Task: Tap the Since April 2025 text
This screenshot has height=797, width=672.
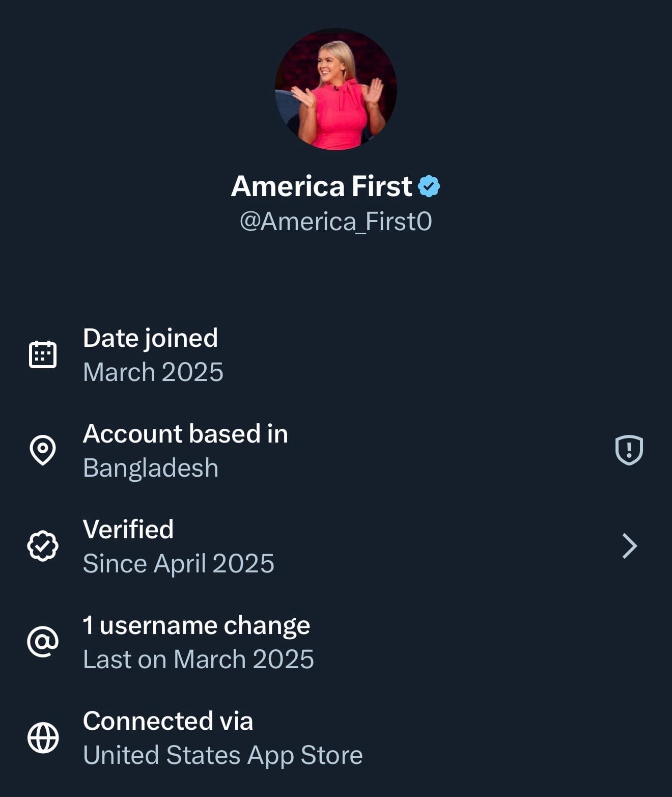Action: 178,563
